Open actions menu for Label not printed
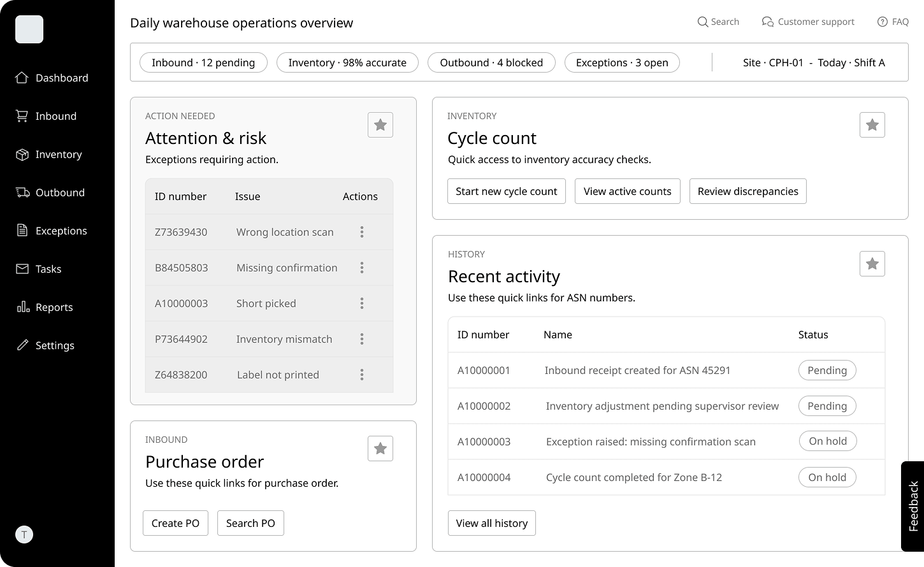The image size is (924, 567). coord(362,375)
